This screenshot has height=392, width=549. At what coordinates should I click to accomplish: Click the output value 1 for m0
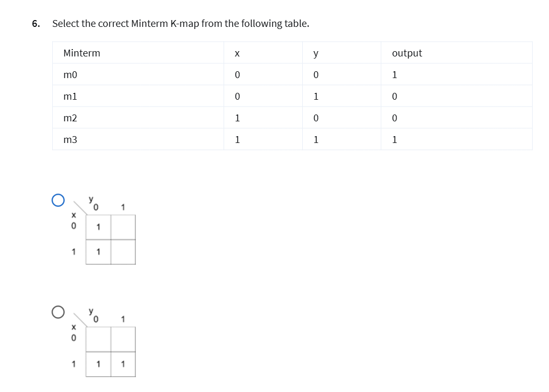(x=396, y=74)
